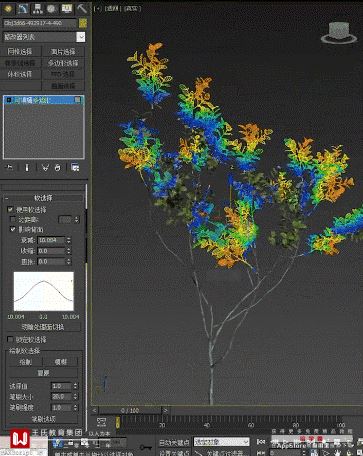This screenshot has width=363, height=456.
Task: Click the 0 / 100 time slider
Action: pyautogui.click(x=130, y=410)
